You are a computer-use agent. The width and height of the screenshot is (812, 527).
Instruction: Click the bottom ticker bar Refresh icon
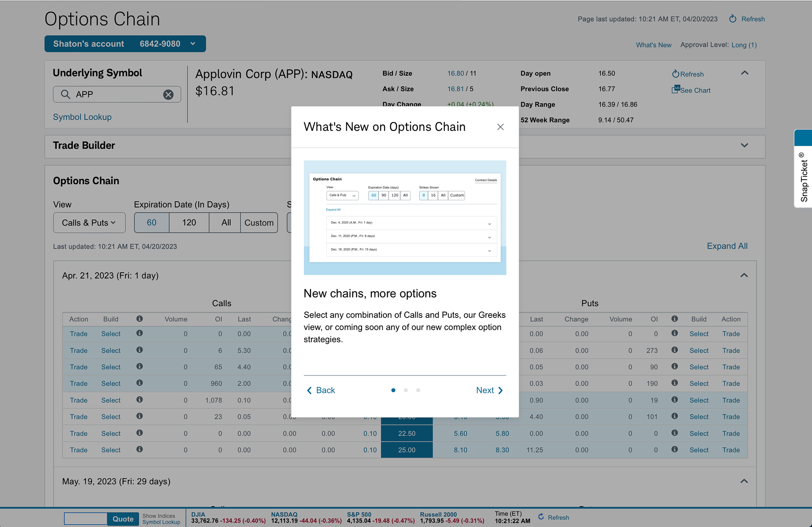click(541, 517)
